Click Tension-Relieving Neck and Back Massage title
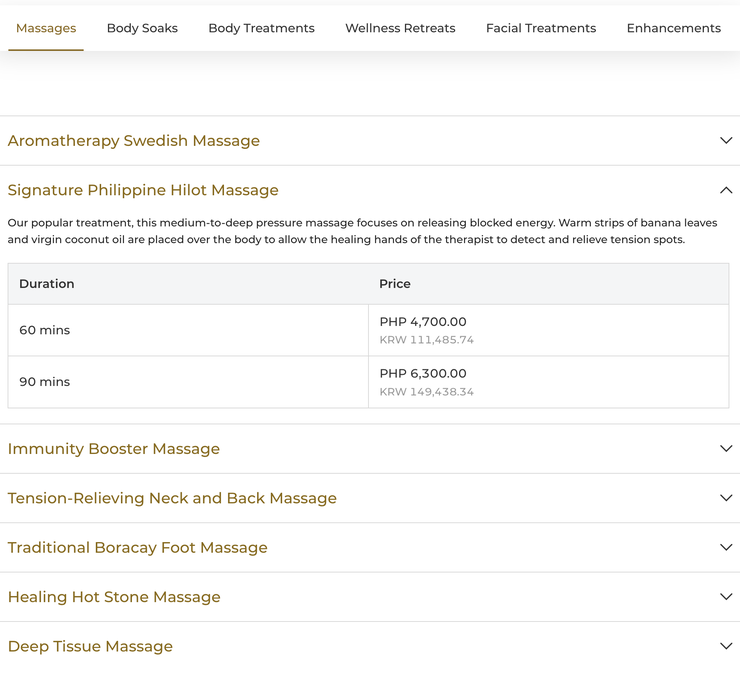Viewport: 740px width, 680px height. pos(172,498)
